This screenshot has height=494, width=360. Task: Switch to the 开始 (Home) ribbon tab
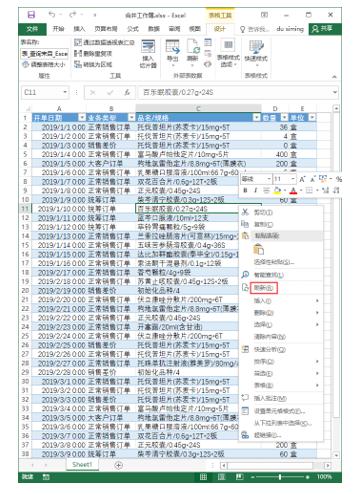click(x=58, y=29)
